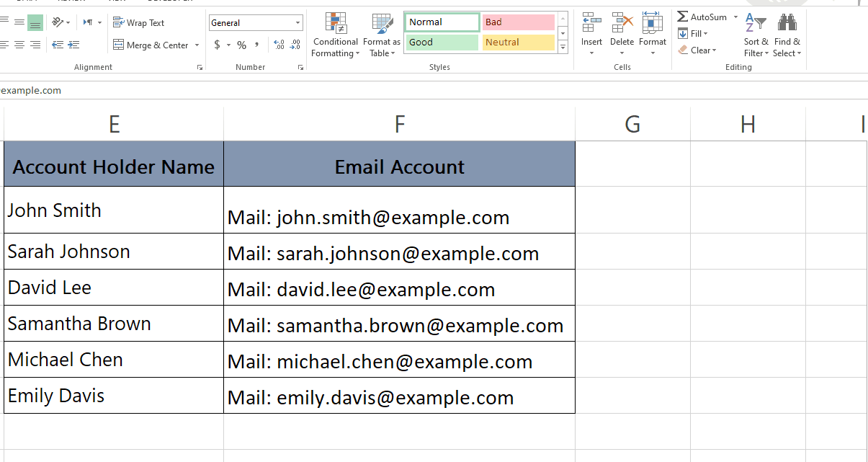Image resolution: width=868 pixels, height=462 pixels.
Task: Select the samantha.brown@example.com email cell
Action: coord(400,324)
